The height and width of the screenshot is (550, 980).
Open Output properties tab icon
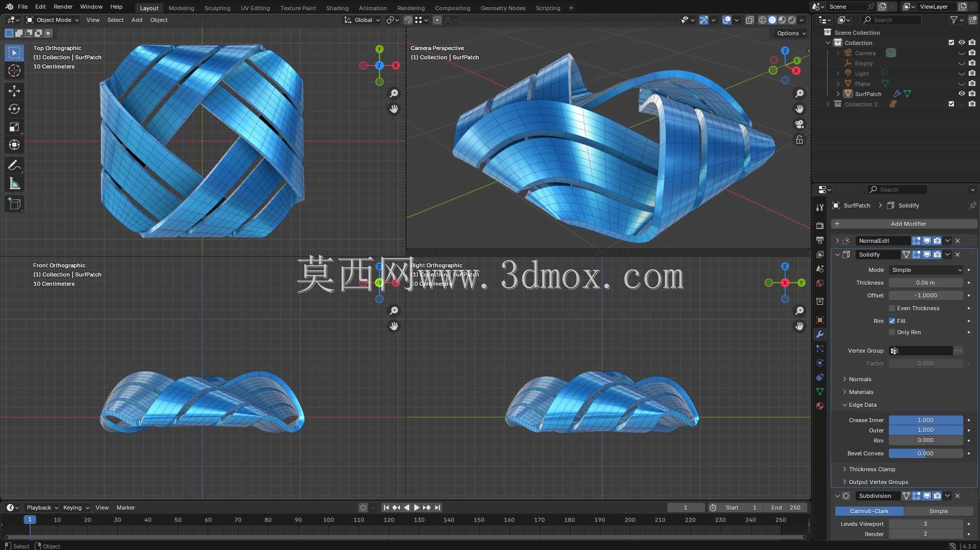820,240
